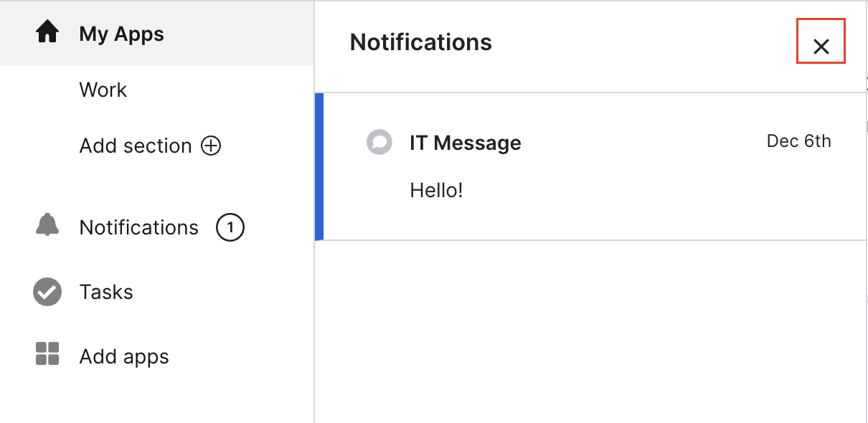Image resolution: width=868 pixels, height=423 pixels.
Task: Go to the Tasks label in sidebar
Action: 106,292
